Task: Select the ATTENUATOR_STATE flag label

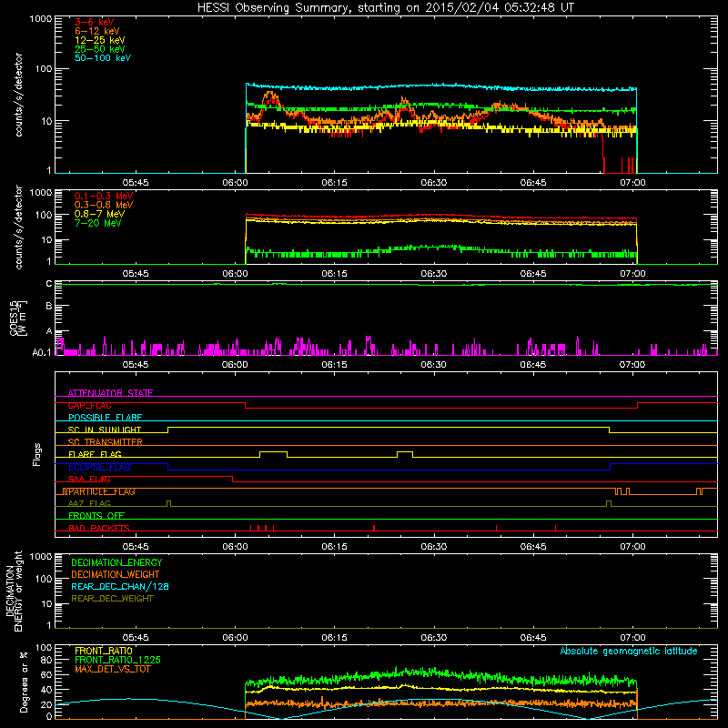Action: pos(110,393)
